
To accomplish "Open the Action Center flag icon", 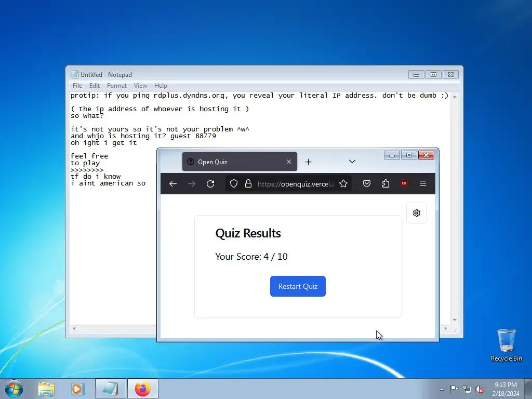I will point(454,389).
